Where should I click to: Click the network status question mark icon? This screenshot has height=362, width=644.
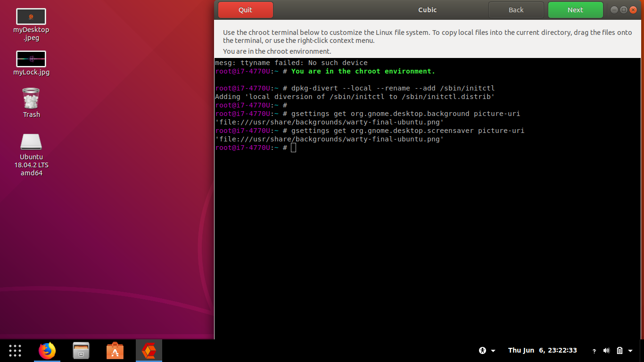tap(594, 351)
